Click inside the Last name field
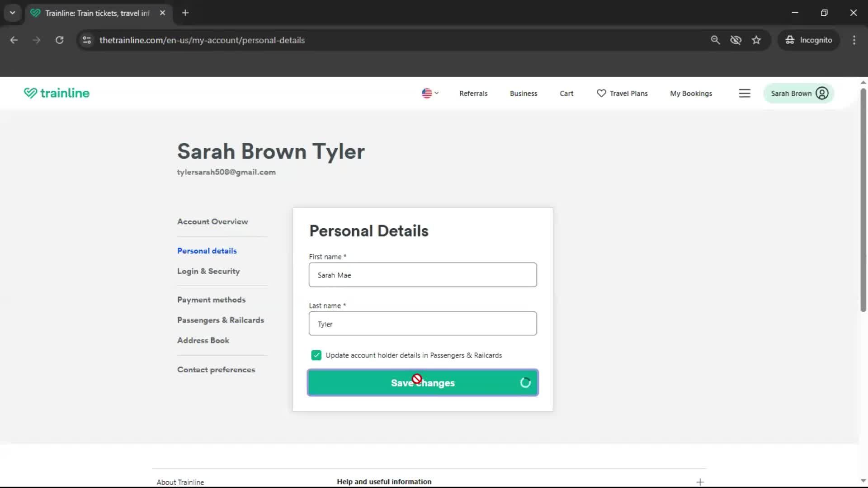 (422, 324)
